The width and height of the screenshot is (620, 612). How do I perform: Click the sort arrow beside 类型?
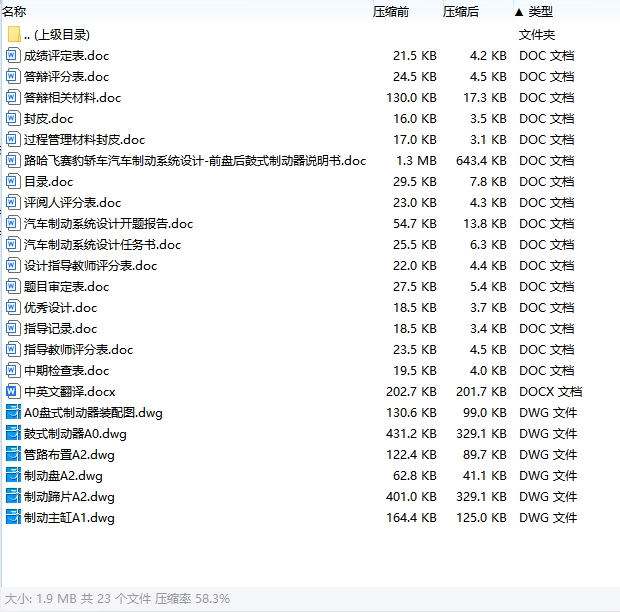click(x=519, y=12)
